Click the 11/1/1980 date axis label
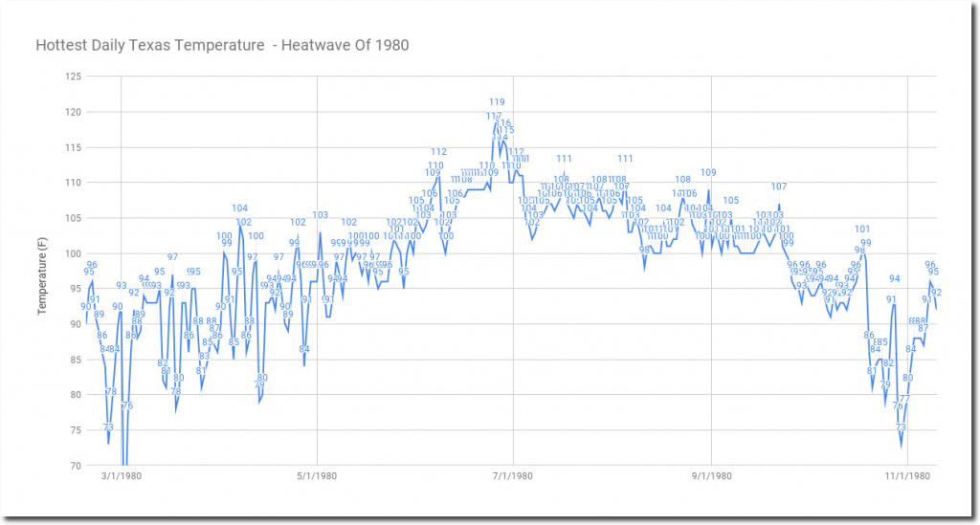This screenshot has width=980, height=525. pos(905,475)
